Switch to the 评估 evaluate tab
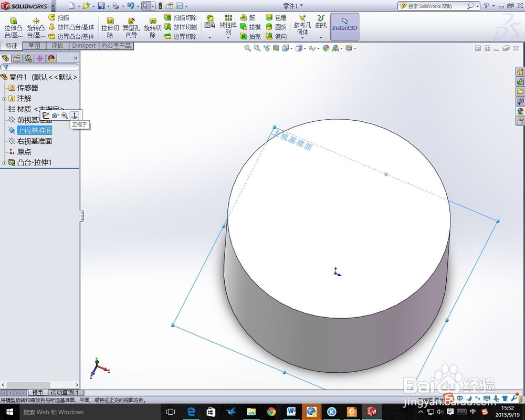The height and width of the screenshot is (420, 525). click(x=57, y=46)
